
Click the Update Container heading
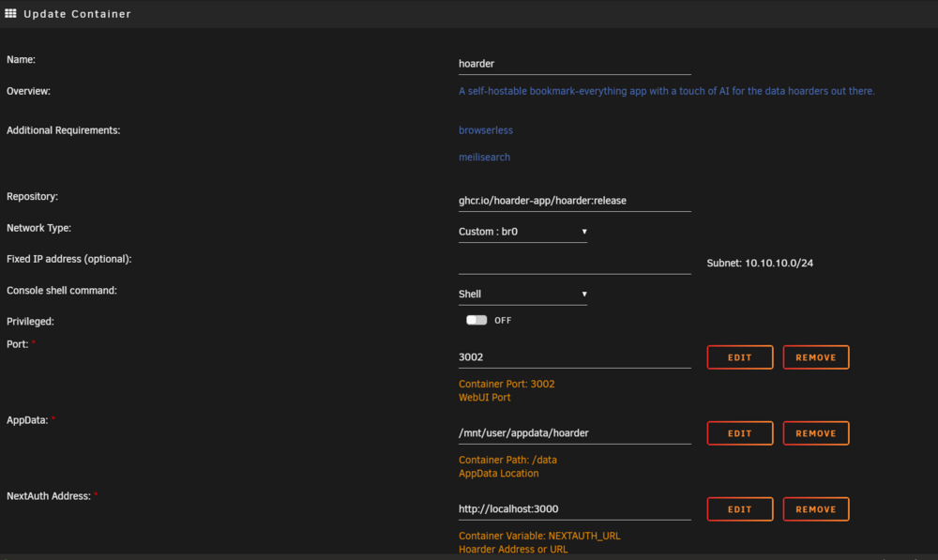[77, 14]
